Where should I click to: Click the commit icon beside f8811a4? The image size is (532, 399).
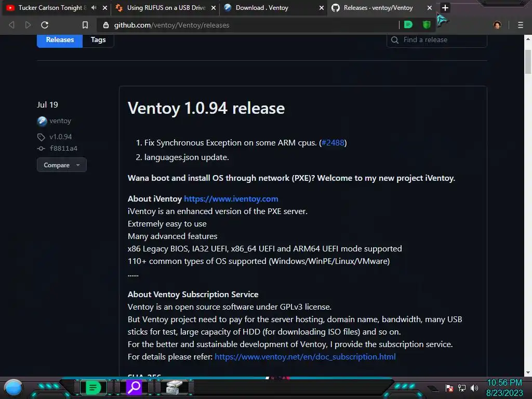click(41, 148)
